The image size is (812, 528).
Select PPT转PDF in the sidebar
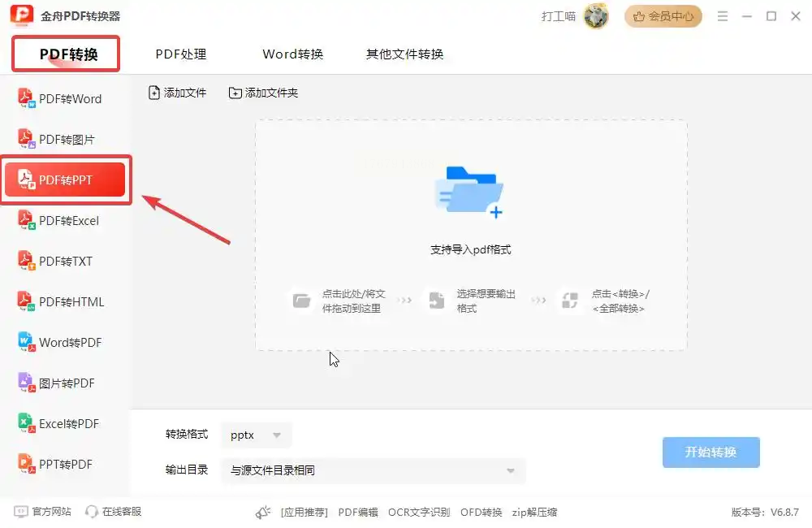pyautogui.click(x=55, y=464)
